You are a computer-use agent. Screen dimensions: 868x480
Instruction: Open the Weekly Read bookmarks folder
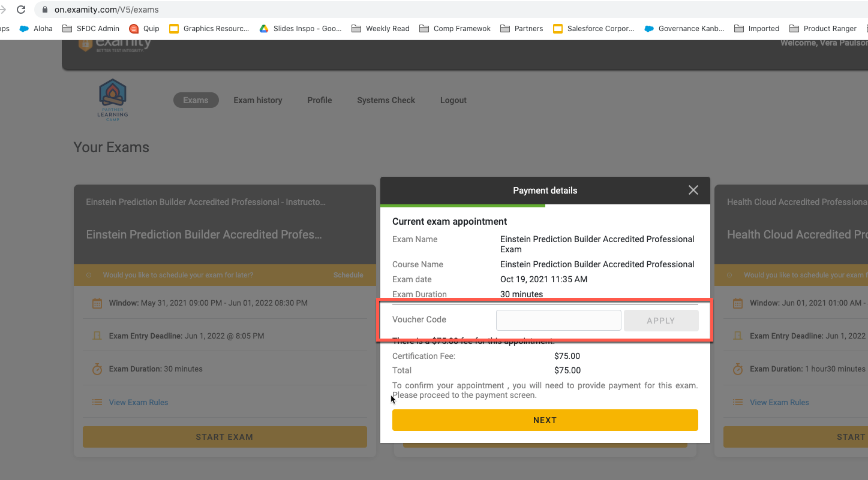[380, 28]
